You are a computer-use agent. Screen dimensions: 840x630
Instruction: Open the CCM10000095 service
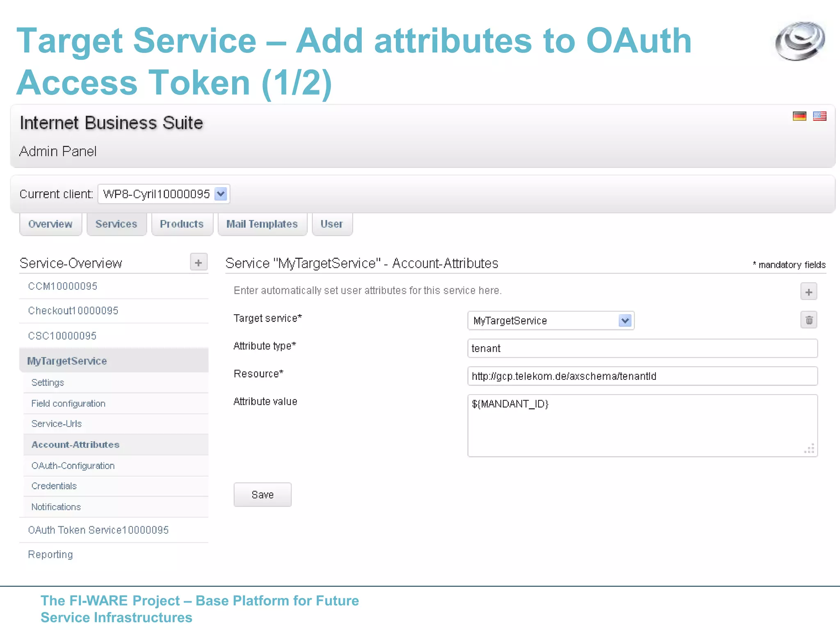[114, 286]
